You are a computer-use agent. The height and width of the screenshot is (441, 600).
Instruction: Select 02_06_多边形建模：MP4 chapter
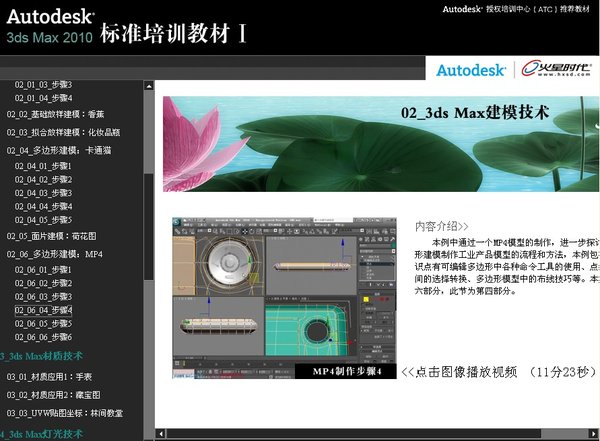coord(54,254)
